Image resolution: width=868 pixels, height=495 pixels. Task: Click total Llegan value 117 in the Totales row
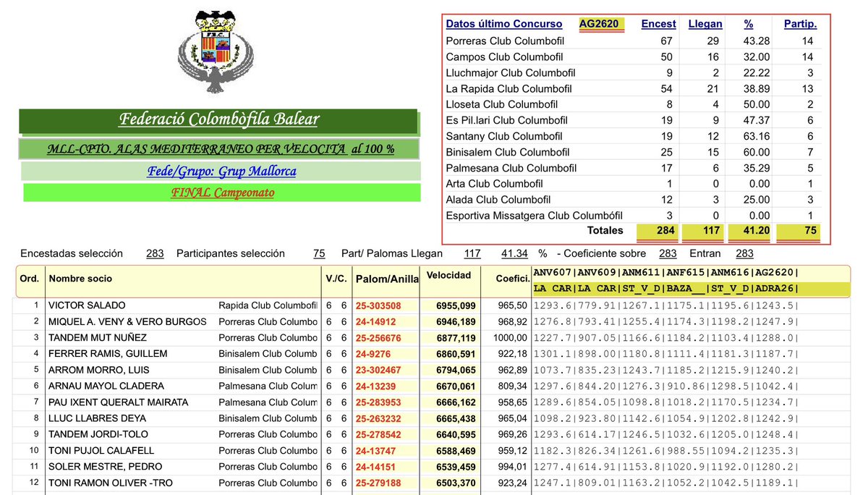coord(712,231)
